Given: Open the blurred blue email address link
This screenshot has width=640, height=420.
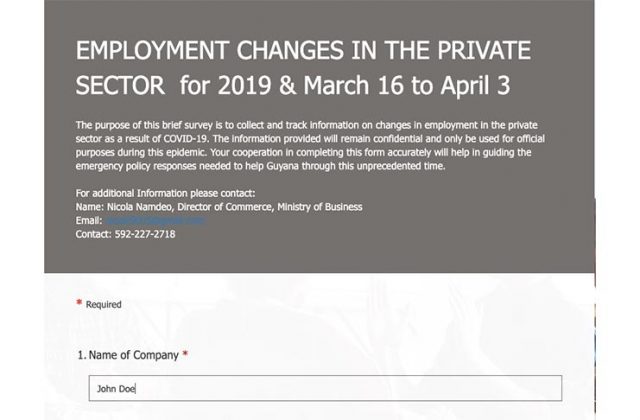Looking at the screenshot, I should [x=155, y=220].
